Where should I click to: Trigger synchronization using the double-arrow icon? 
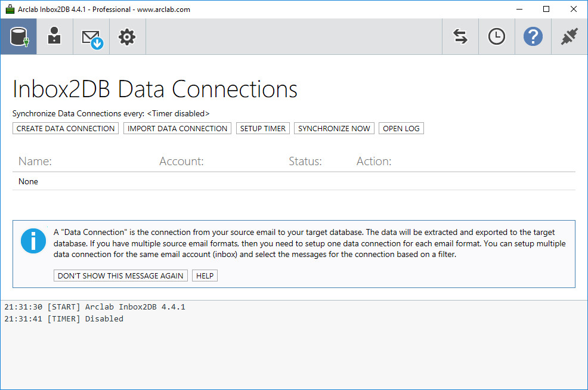click(460, 36)
